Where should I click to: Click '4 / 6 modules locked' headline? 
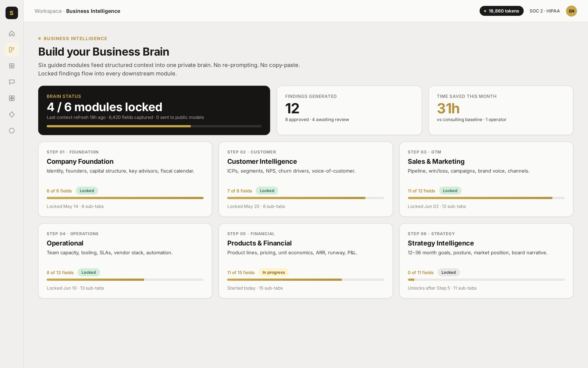point(105,107)
